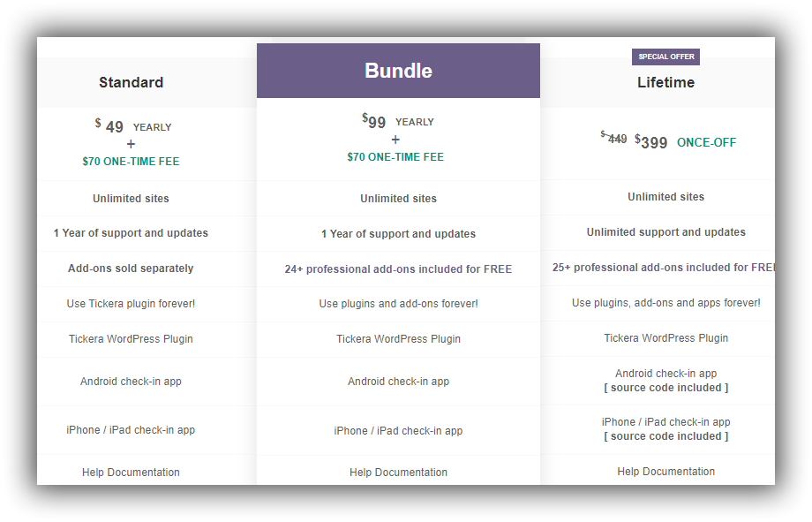Image resolution: width=812 pixels, height=522 pixels.
Task: Open 24+ professional add-ons included link
Action: point(398,269)
